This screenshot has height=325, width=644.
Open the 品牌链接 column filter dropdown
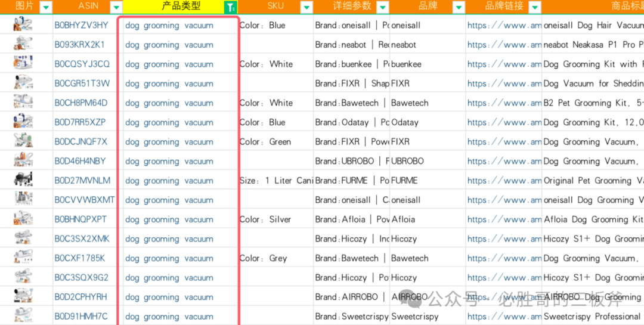point(535,7)
